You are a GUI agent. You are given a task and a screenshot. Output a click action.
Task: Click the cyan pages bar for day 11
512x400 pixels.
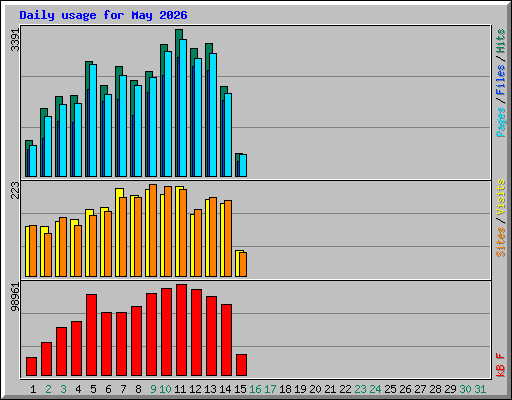click(x=183, y=108)
